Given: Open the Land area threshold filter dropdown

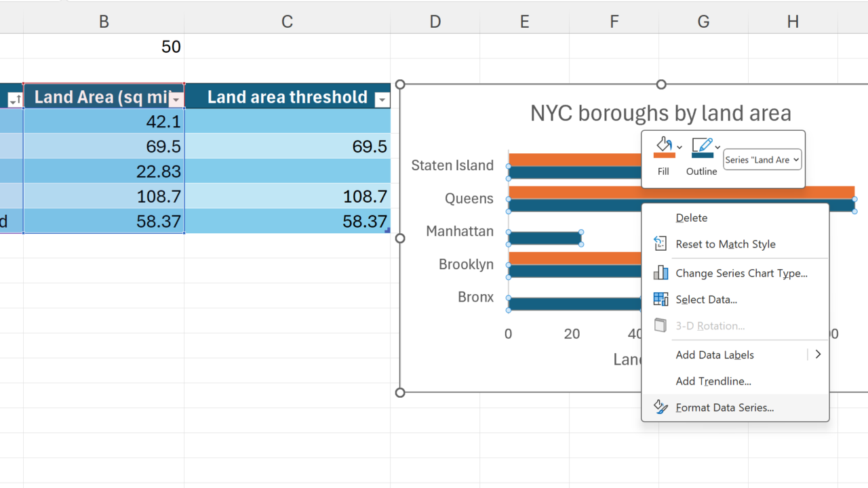Looking at the screenshot, I should [x=382, y=100].
